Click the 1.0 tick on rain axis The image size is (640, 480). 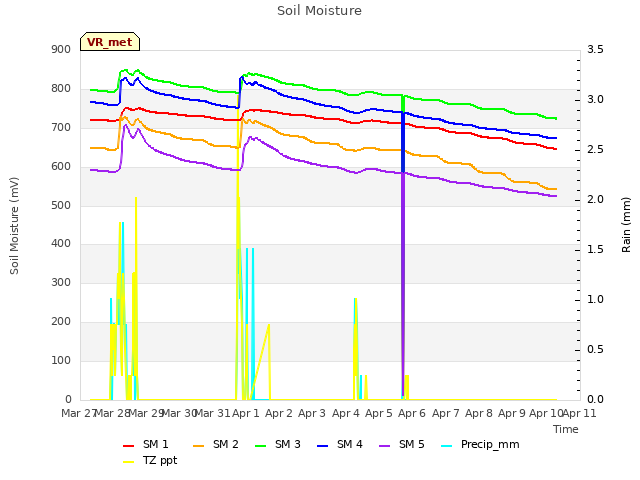tap(595, 300)
